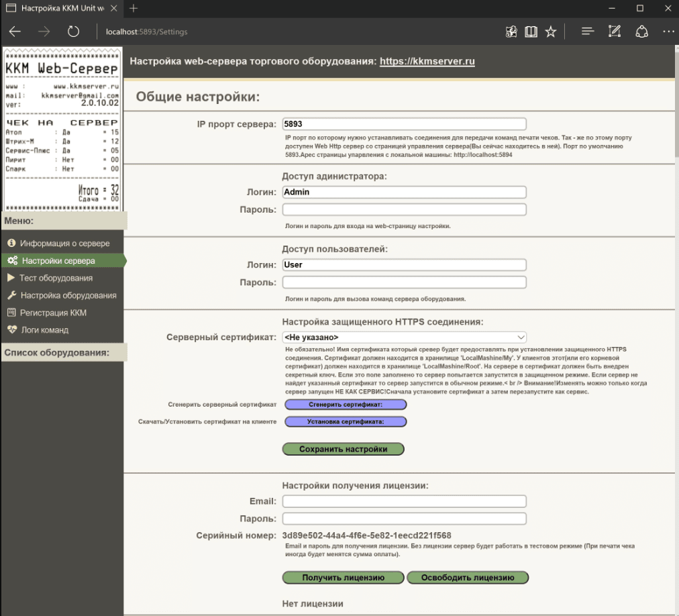Open browser More actions ellipsis

tap(668, 32)
